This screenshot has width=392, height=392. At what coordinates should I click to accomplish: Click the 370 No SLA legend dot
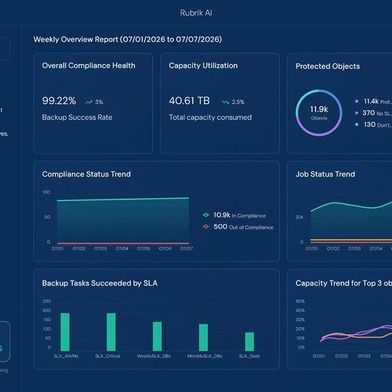(357, 113)
